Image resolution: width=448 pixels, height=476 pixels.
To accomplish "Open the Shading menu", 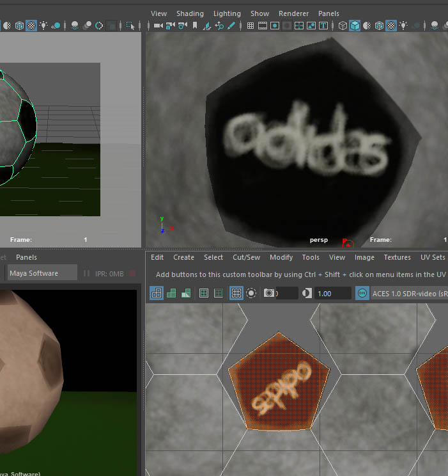I will pyautogui.click(x=190, y=13).
